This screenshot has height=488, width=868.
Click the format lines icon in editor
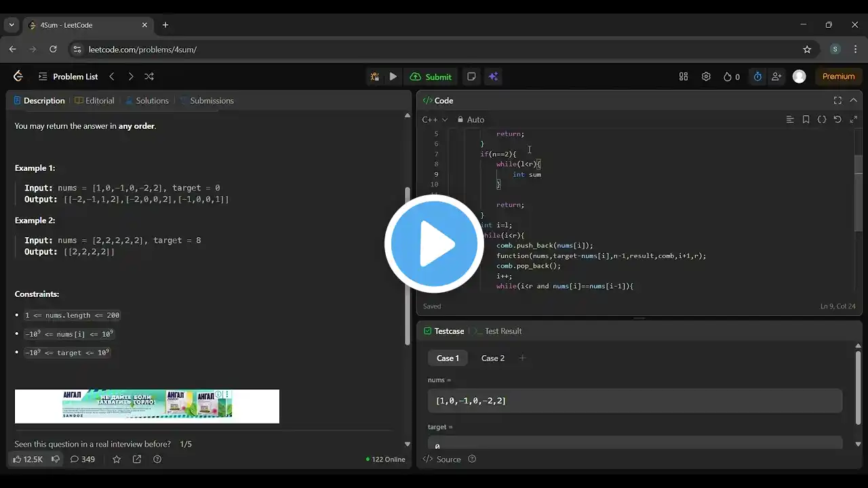pos(790,119)
